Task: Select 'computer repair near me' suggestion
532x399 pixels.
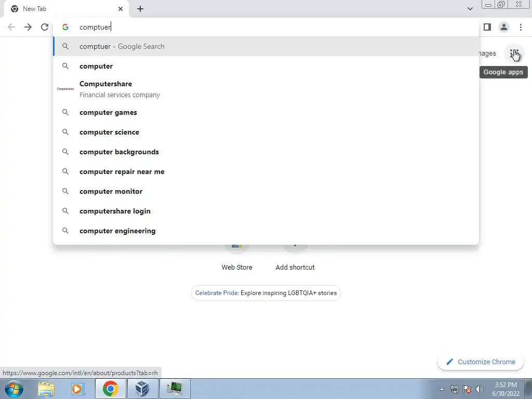Action: coord(266,171)
